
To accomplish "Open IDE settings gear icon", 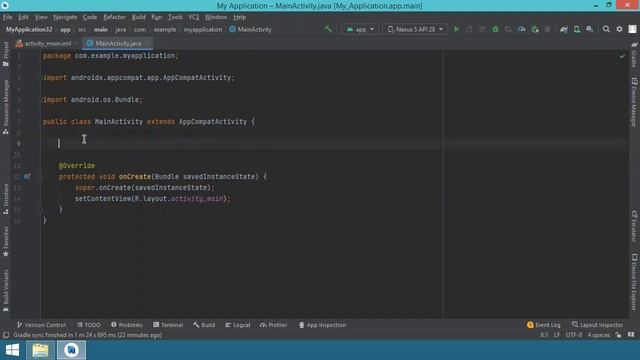I will click(619, 29).
